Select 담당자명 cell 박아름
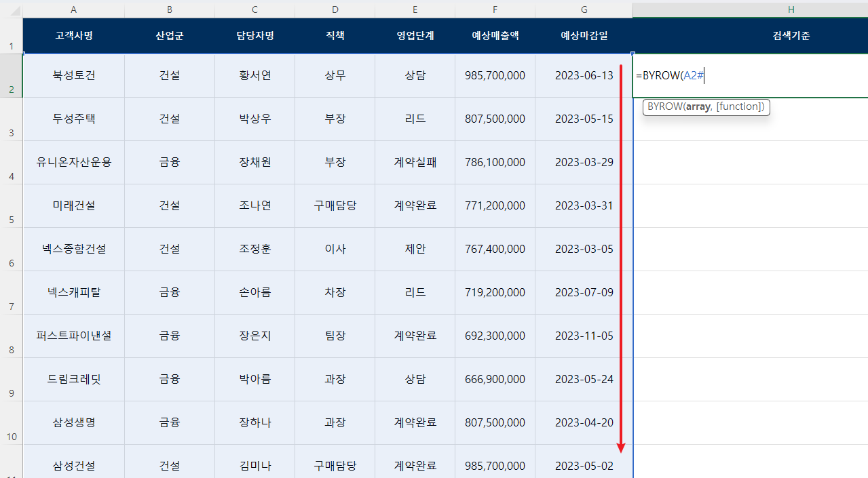Viewport: 868px width, 478px height. (x=254, y=379)
